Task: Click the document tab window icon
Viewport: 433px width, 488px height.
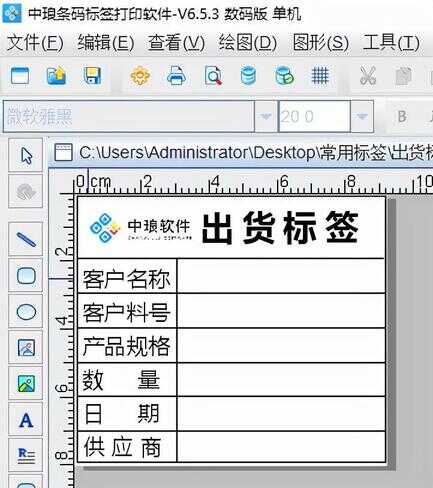Action: coord(63,153)
